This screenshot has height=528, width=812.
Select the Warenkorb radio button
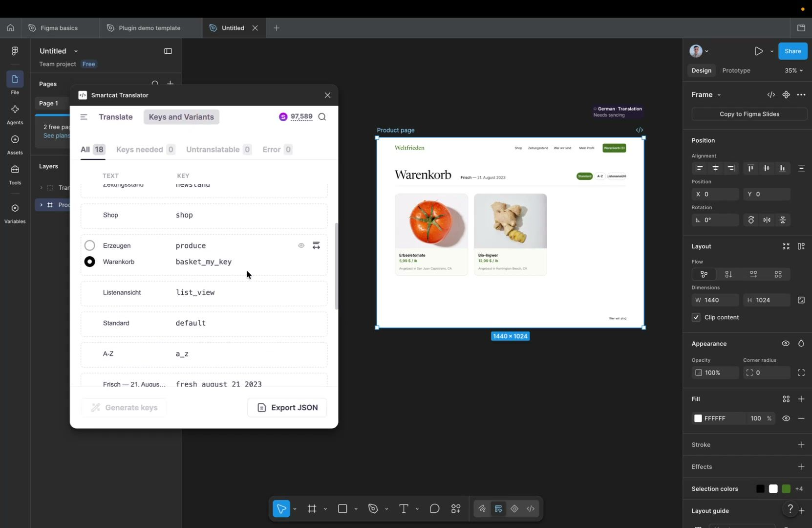point(89,262)
